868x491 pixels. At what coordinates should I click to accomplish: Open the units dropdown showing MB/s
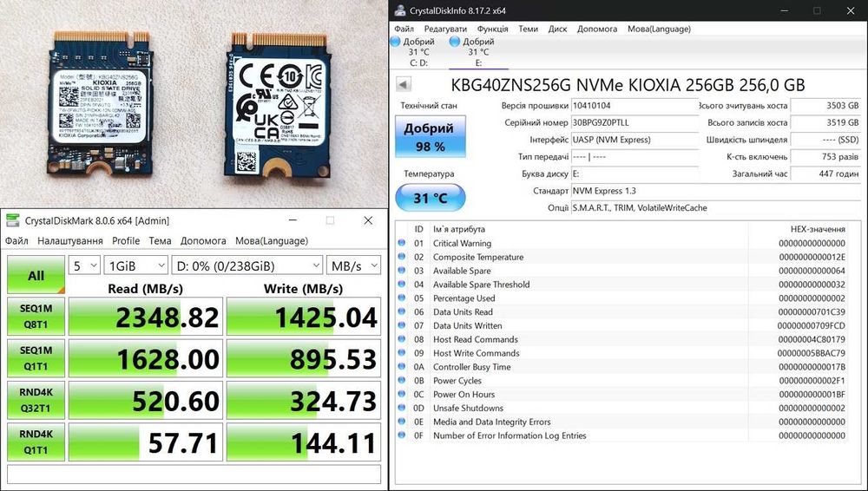pyautogui.click(x=354, y=265)
